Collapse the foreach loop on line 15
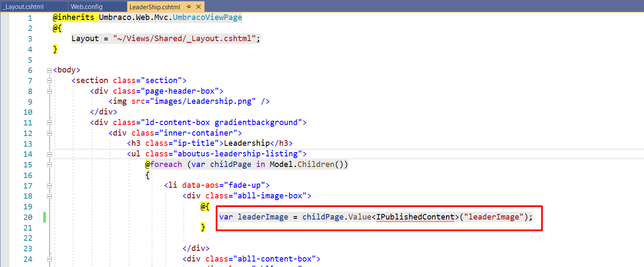Image resolution: width=644 pixels, height=267 pixels. (x=50, y=165)
